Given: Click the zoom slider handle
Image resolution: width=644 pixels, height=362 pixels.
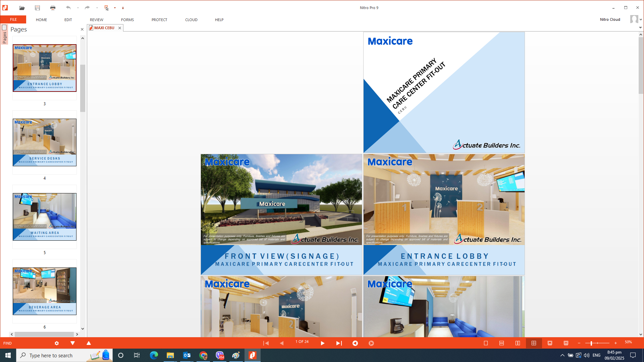Looking at the screenshot, I should (591, 343).
